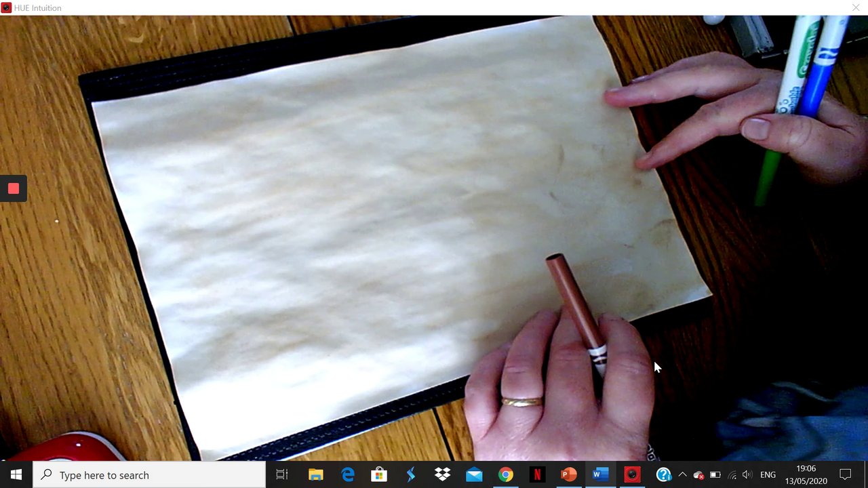Close the HUE Intuition window
This screenshot has height=488, width=868.
(x=856, y=7)
